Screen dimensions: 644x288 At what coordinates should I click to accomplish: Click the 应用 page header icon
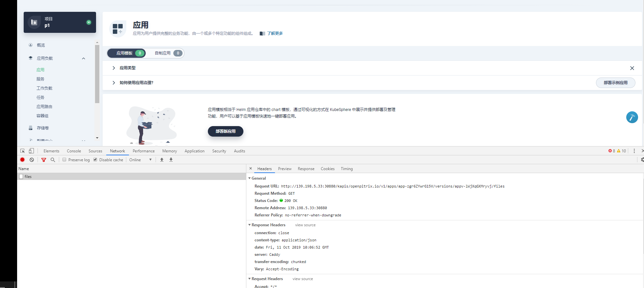point(118,29)
